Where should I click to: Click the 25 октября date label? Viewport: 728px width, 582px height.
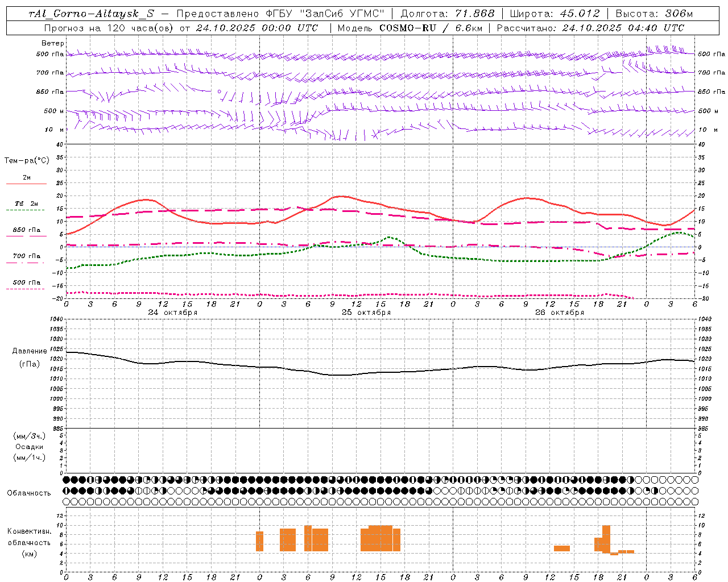(366, 313)
